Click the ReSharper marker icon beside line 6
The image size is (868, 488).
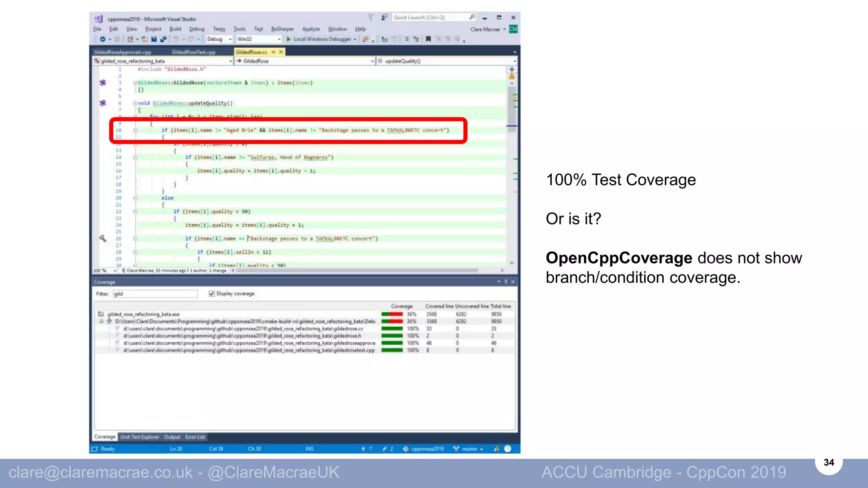[x=103, y=103]
